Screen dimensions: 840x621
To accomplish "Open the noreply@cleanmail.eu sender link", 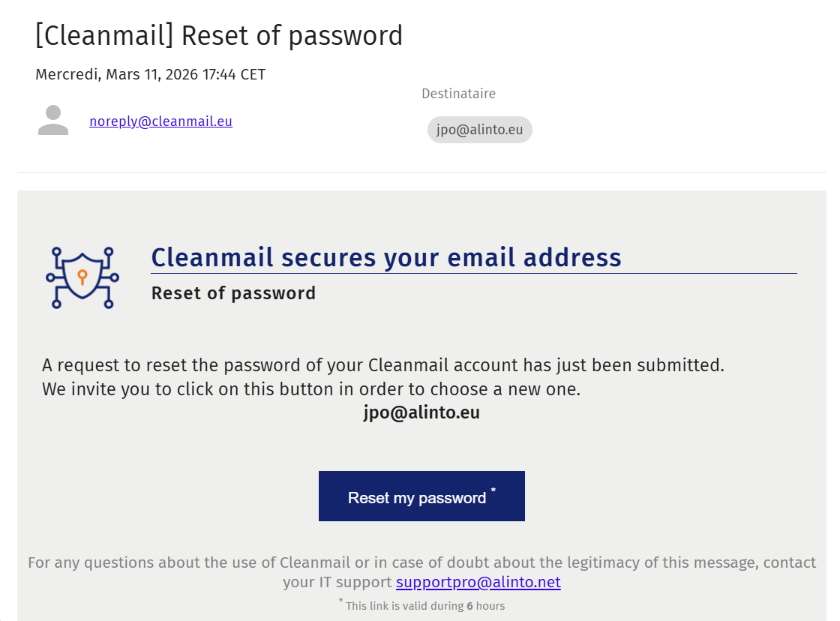I will coord(160,121).
